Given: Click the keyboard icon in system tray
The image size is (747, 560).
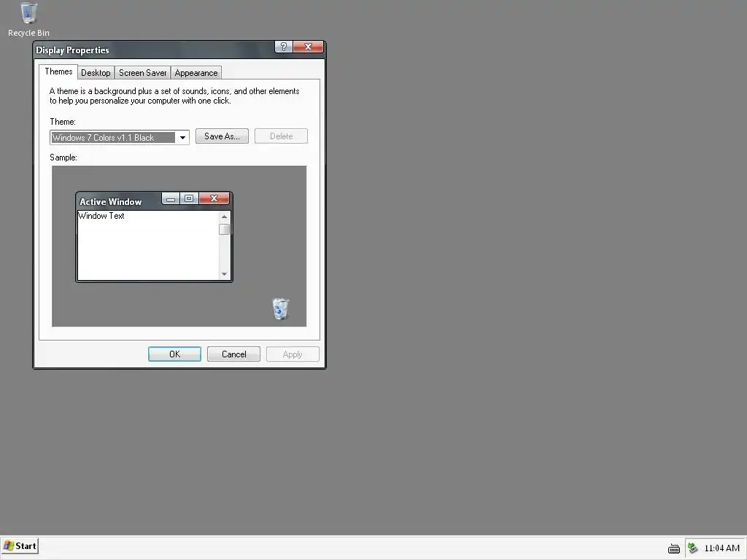Looking at the screenshot, I should pos(673,548).
